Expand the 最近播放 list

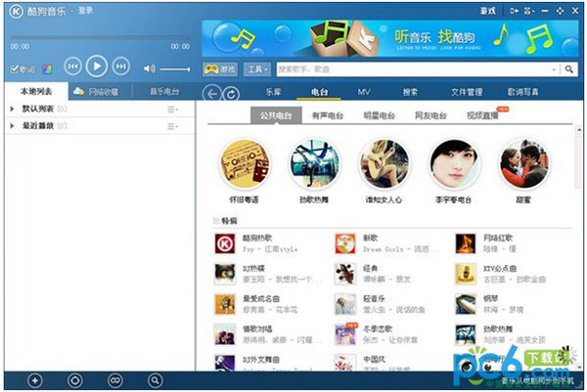(x=11, y=127)
